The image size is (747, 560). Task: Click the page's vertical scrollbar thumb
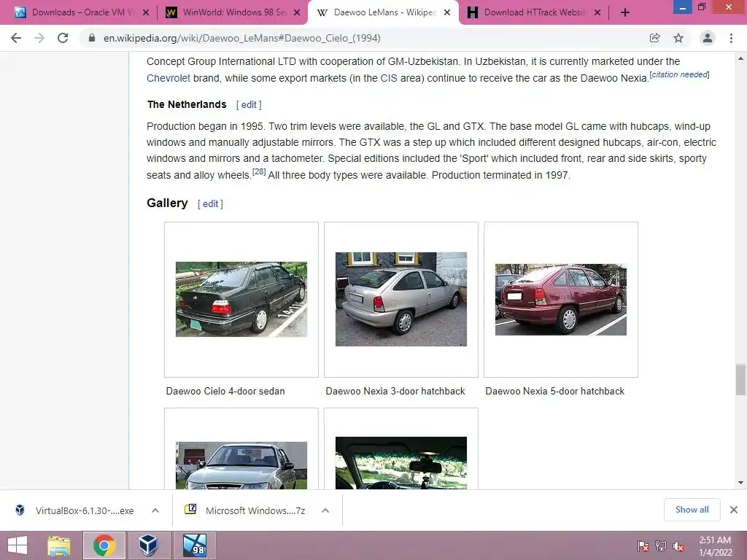(740, 379)
